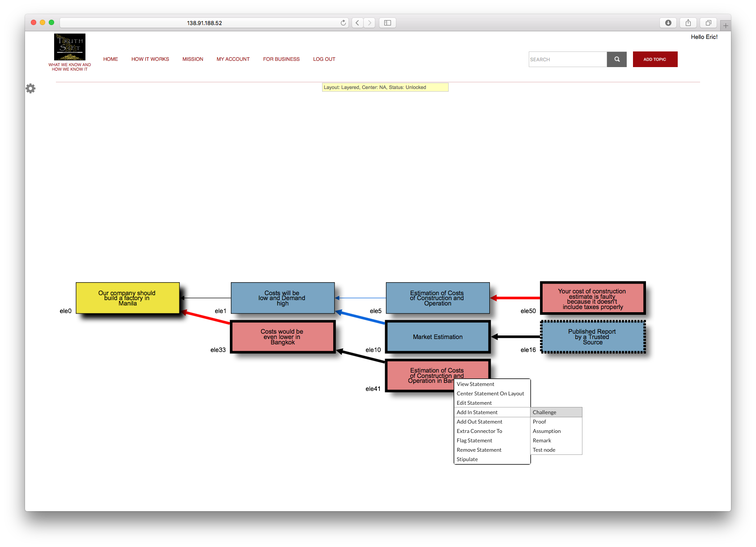Open Safari downloads list
Image resolution: width=756 pixels, height=547 pixels.
(x=668, y=23)
